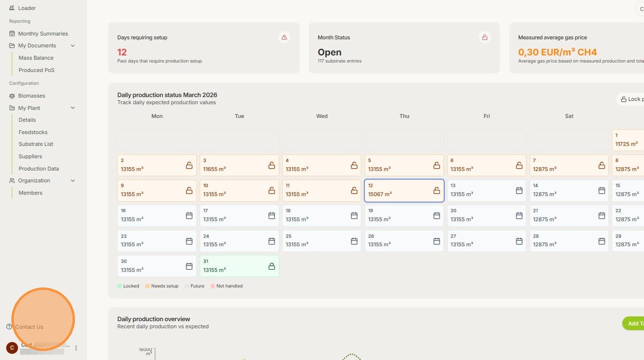Click the Daily production status March 2026 heading
This screenshot has width=644, height=360.
click(167, 95)
